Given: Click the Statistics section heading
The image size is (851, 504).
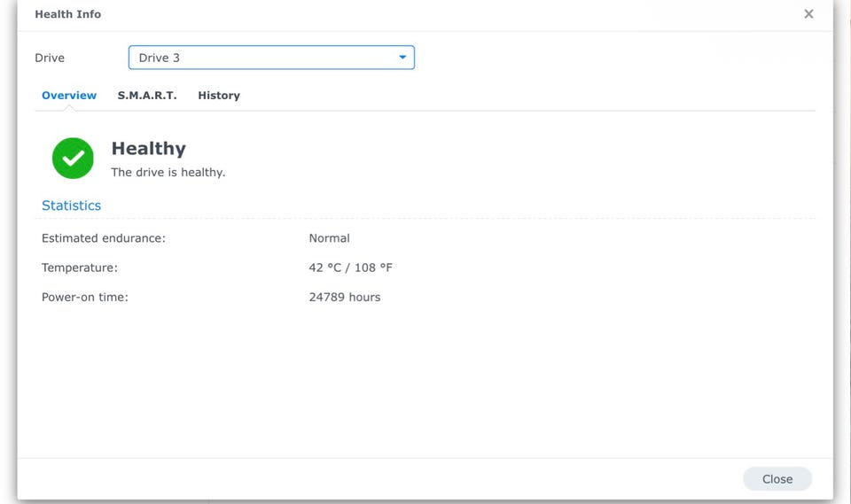Looking at the screenshot, I should pos(71,205).
